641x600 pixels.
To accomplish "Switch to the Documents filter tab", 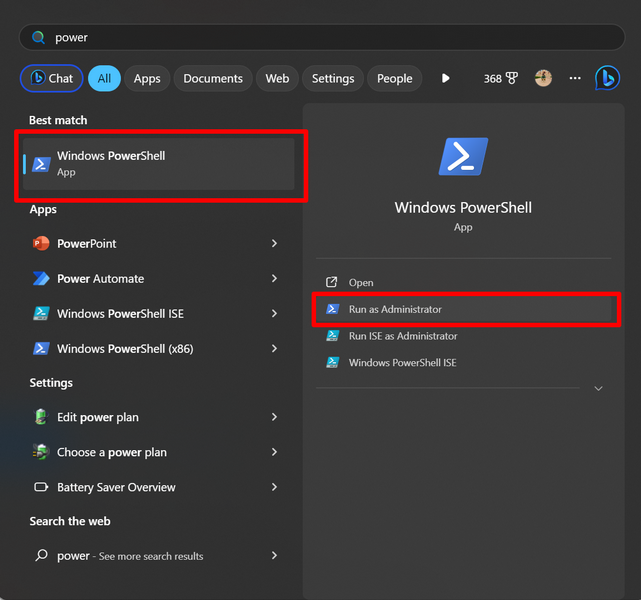I will (x=213, y=78).
